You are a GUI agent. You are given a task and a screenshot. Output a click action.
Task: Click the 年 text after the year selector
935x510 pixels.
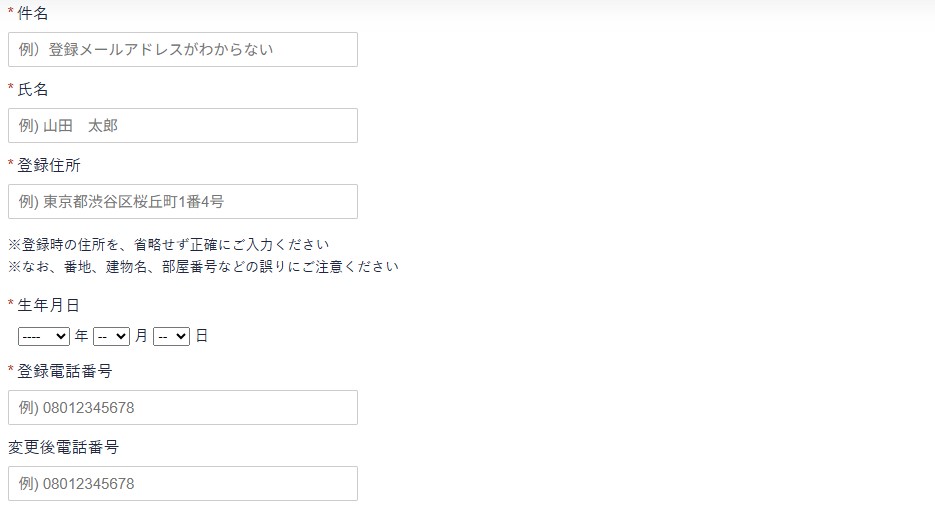point(81,336)
